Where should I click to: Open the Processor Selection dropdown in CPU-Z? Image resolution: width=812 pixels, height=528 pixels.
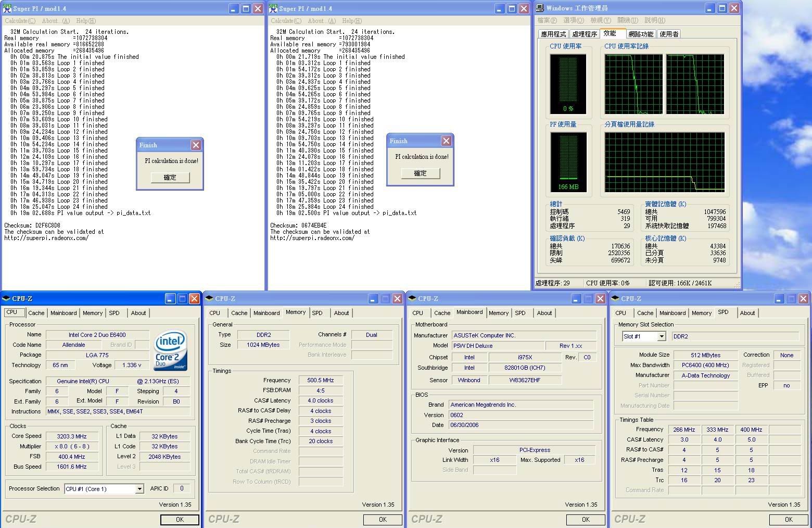[x=139, y=489]
